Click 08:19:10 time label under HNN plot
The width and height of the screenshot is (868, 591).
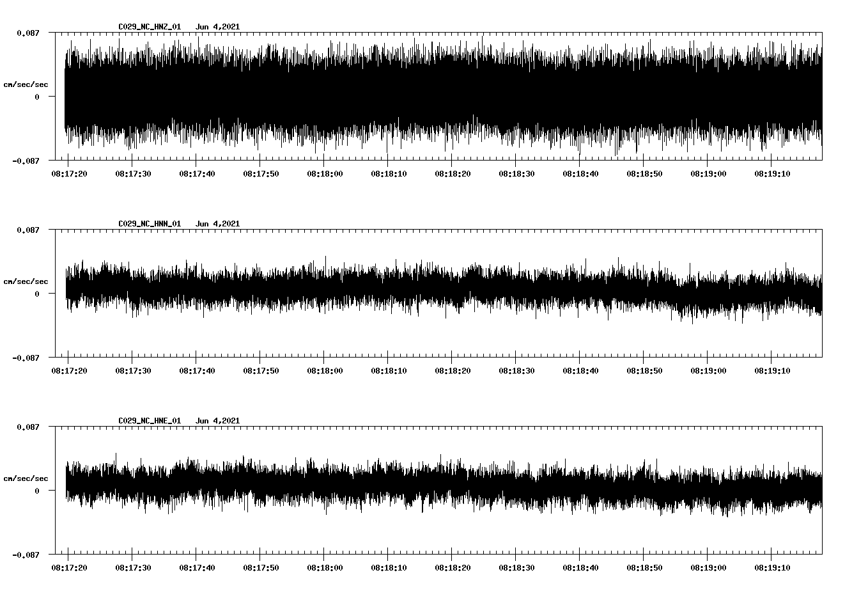tap(772, 371)
